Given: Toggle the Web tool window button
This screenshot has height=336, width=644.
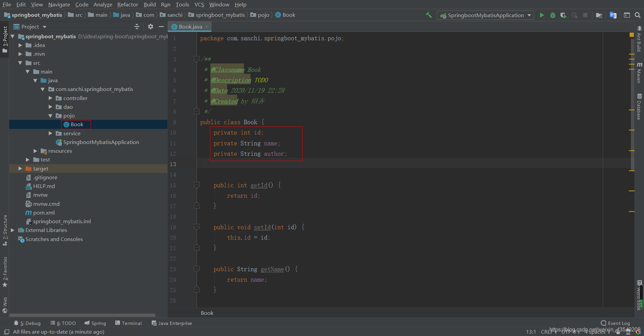Looking at the screenshot, I should 5,305.
